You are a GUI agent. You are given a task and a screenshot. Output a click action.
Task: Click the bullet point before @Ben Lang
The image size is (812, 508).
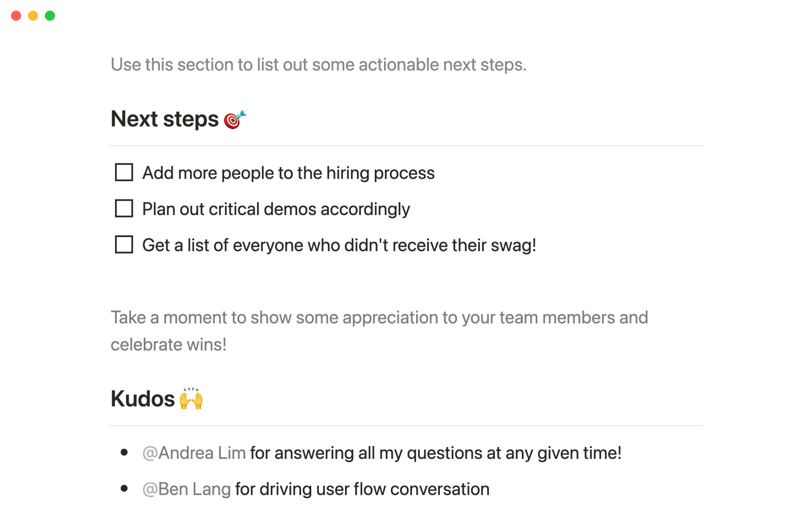(x=124, y=489)
